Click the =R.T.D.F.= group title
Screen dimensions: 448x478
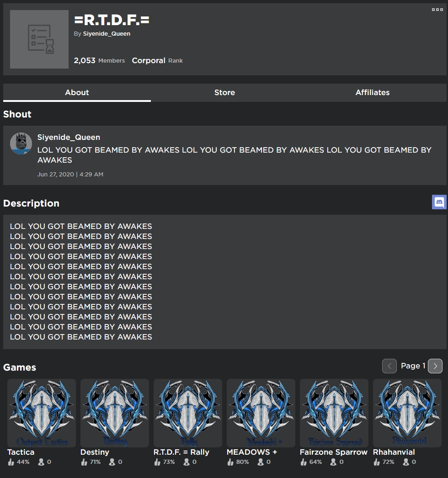[x=112, y=20]
